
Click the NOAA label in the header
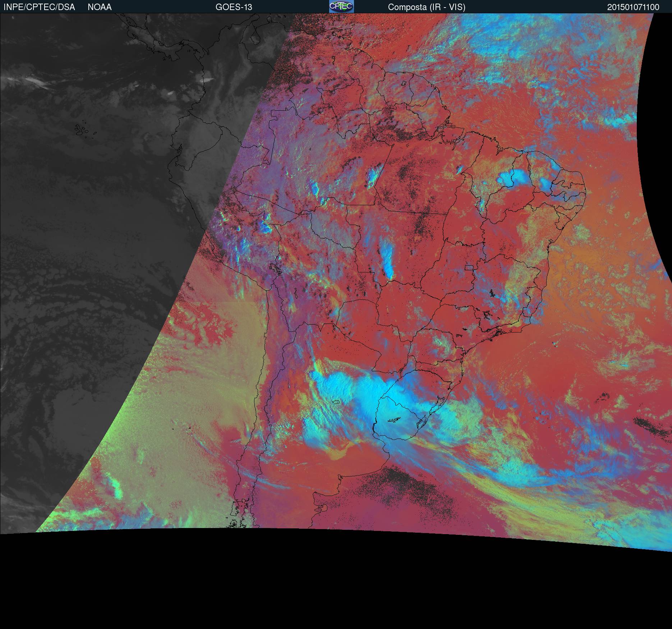[x=100, y=7]
